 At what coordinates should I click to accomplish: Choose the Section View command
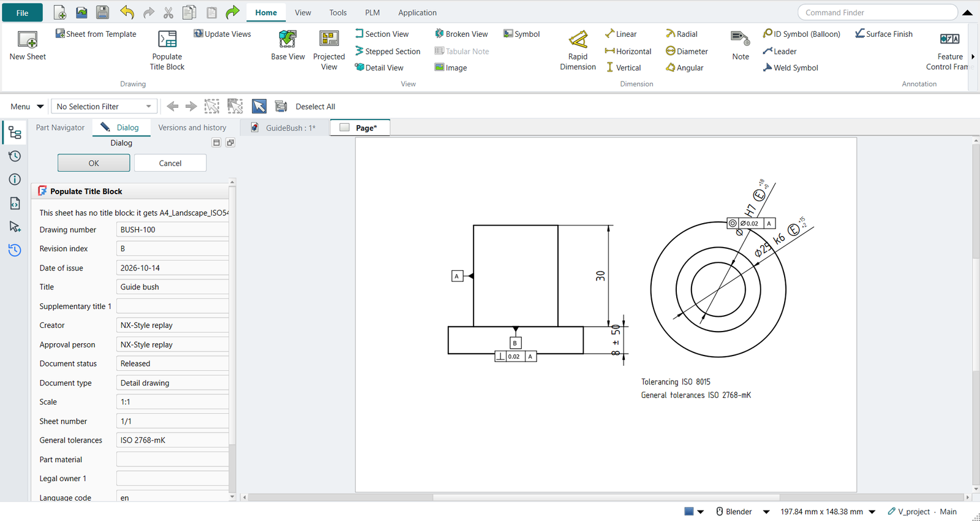click(x=382, y=34)
